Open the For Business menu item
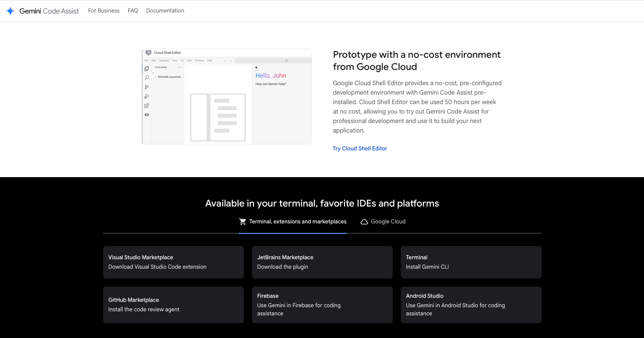Screen dimensions: 644x338 [x=104, y=11]
